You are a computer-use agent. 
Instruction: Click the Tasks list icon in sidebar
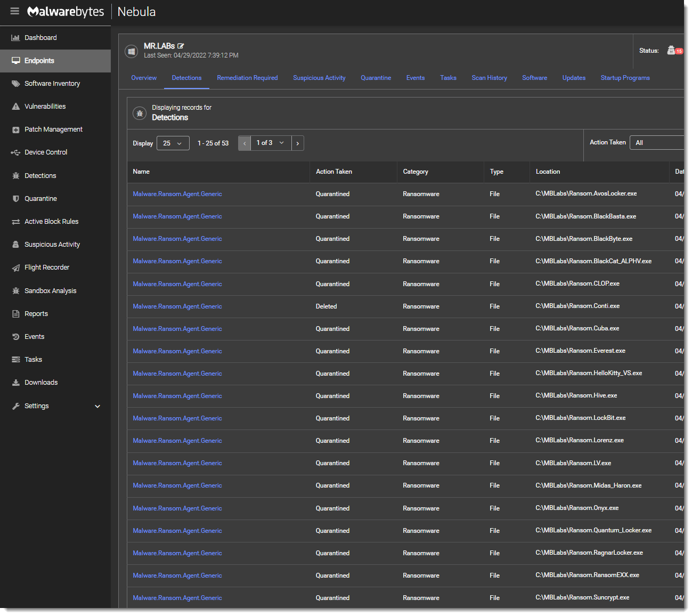15,360
